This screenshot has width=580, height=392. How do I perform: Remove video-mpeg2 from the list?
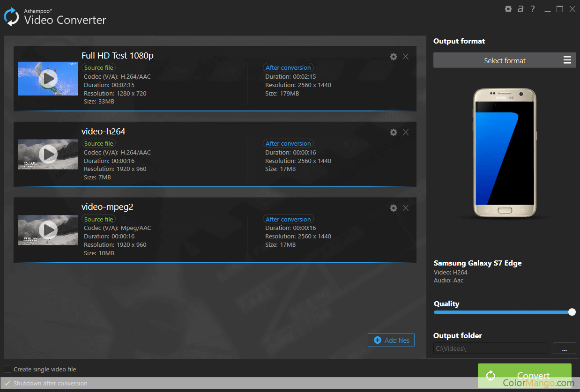click(x=406, y=208)
